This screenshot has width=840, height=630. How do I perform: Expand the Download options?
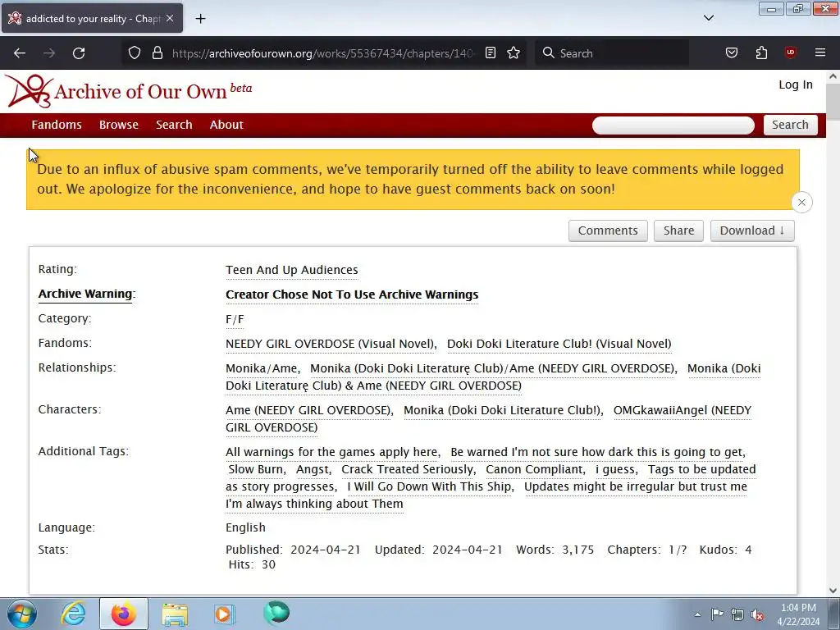tap(752, 231)
